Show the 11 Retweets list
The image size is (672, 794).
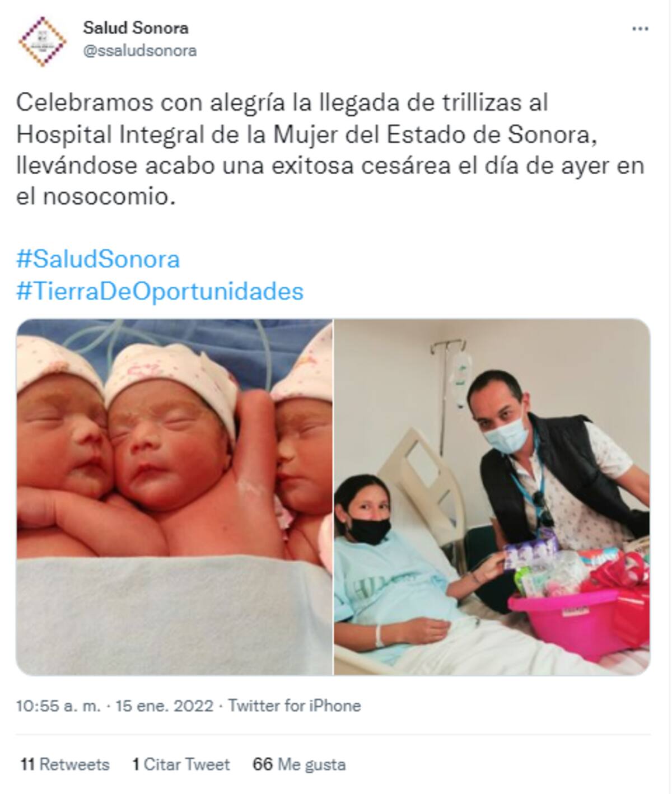click(65, 764)
